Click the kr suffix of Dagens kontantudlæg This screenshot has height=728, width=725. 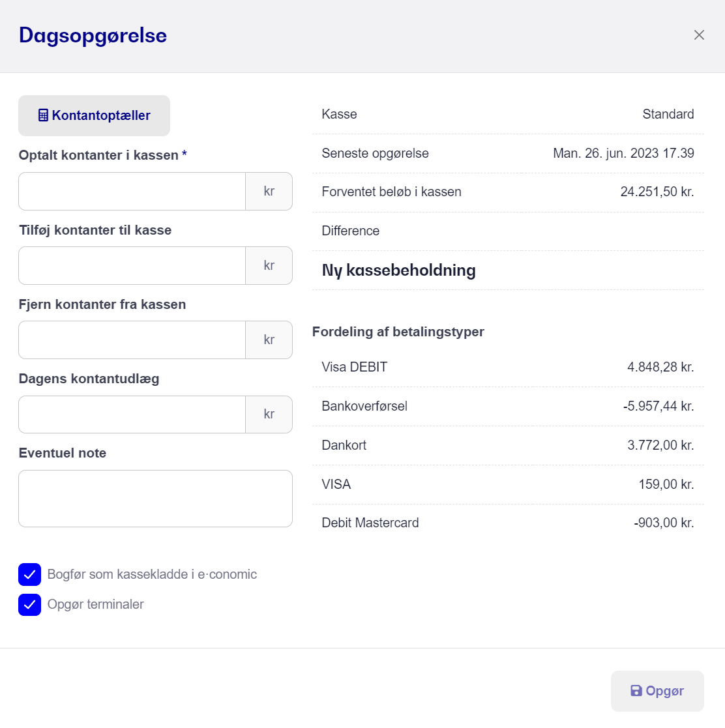coord(269,414)
